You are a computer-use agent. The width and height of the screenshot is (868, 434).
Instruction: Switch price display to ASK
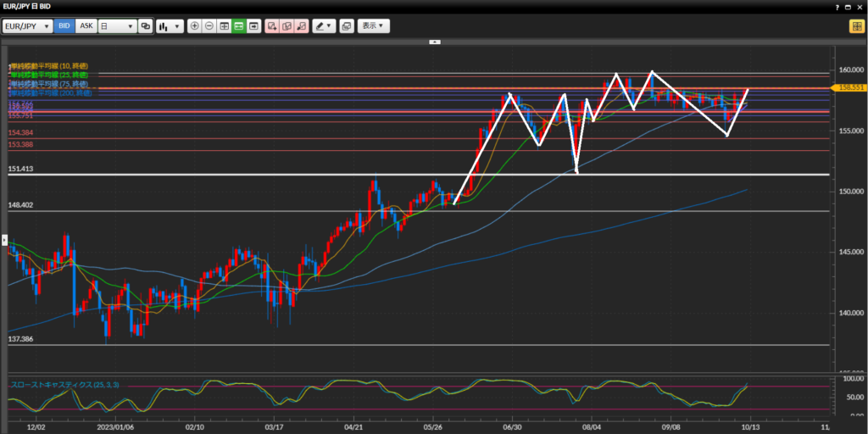(x=86, y=26)
